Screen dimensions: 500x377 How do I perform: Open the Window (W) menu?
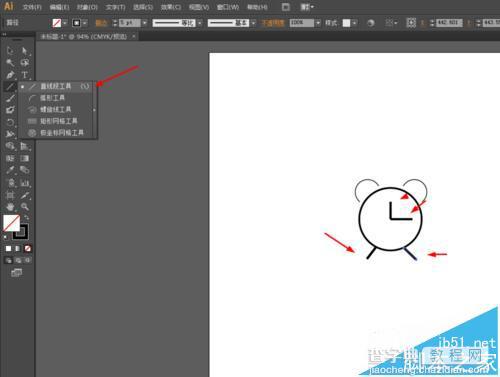point(228,7)
